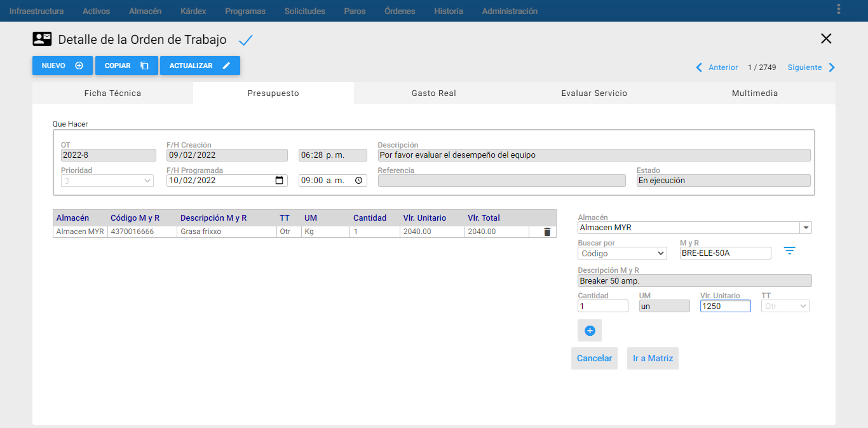Click the Breaker 50 amp. description field

coord(695,280)
